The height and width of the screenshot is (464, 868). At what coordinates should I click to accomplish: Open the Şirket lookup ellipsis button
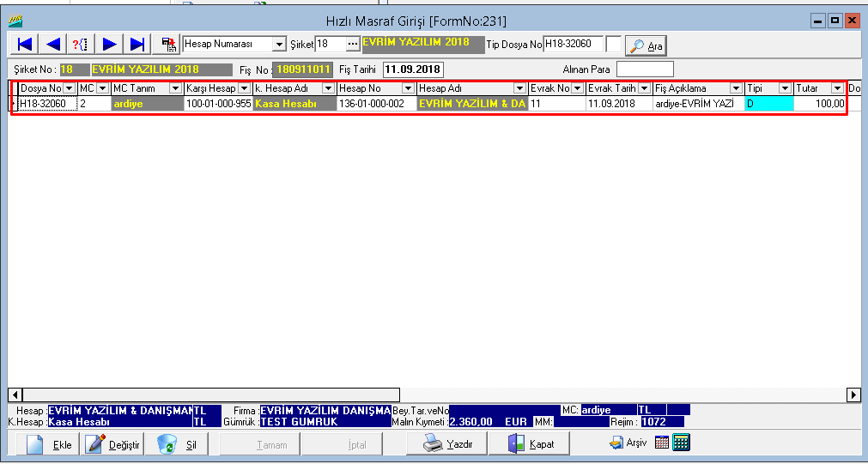(353, 45)
